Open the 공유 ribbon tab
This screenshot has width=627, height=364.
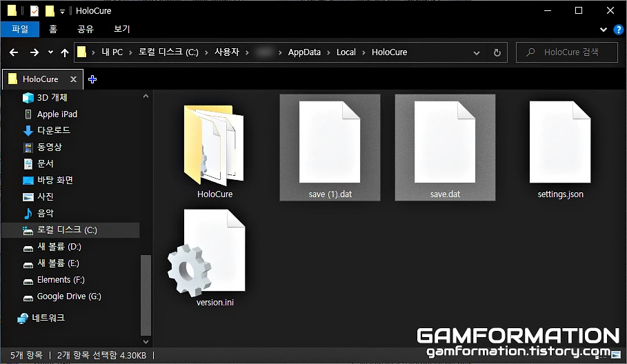[85, 29]
